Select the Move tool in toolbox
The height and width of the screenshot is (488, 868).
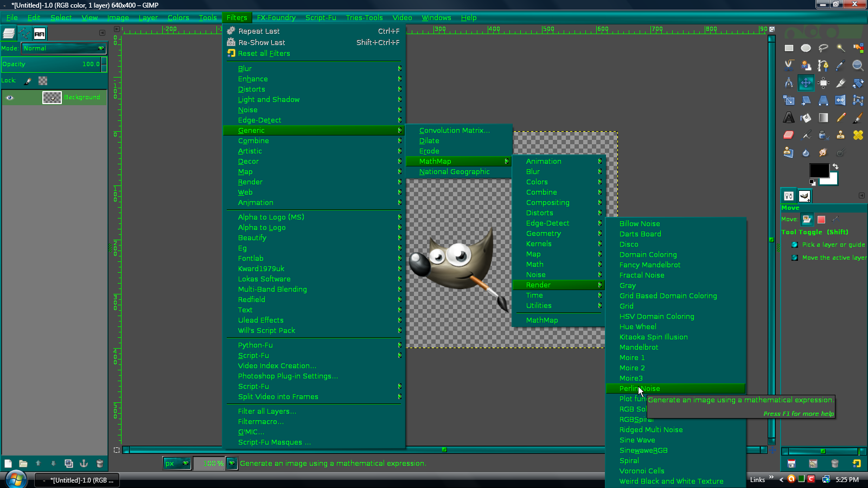click(x=806, y=83)
